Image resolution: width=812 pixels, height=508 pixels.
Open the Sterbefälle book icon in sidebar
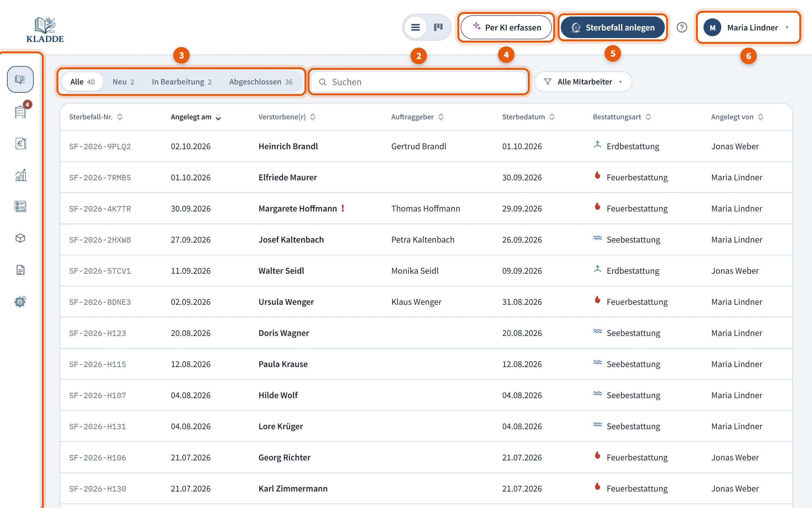(x=20, y=79)
